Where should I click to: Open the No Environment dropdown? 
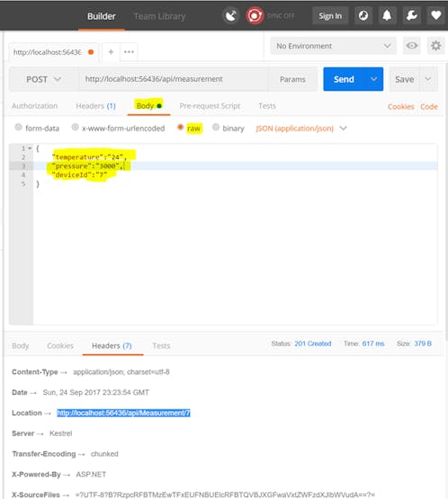[x=334, y=46]
